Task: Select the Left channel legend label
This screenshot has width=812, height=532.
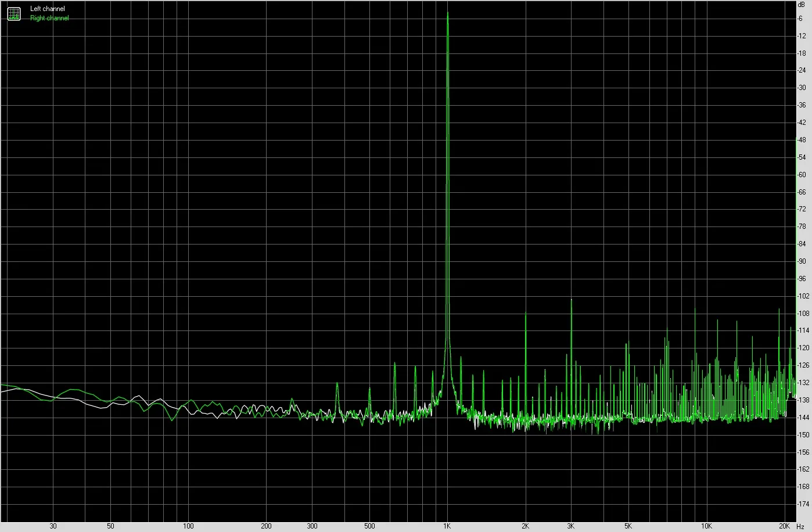Action: (x=48, y=9)
